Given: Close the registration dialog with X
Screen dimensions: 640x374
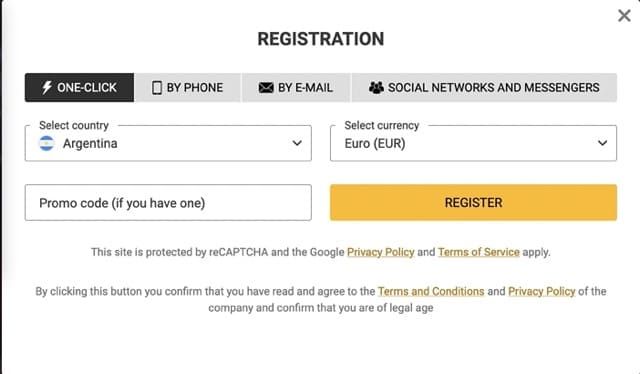Looking at the screenshot, I should pyautogui.click(x=624, y=16).
